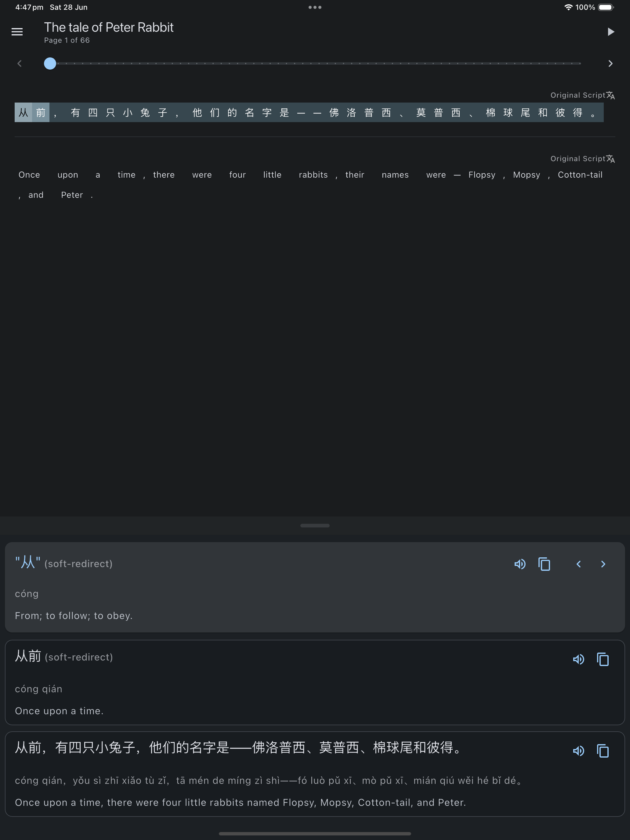Open the hamburger navigation menu
The width and height of the screenshot is (630, 840).
pyautogui.click(x=17, y=31)
